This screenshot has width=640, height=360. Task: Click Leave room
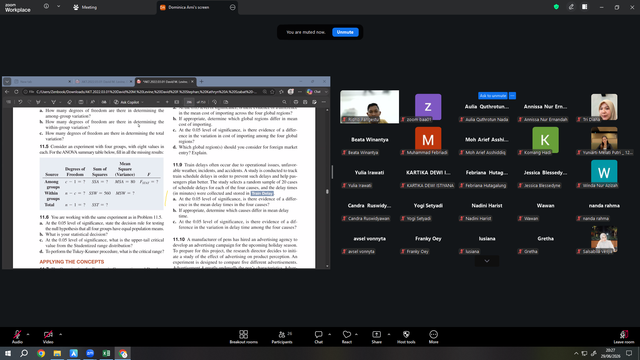click(x=624, y=337)
